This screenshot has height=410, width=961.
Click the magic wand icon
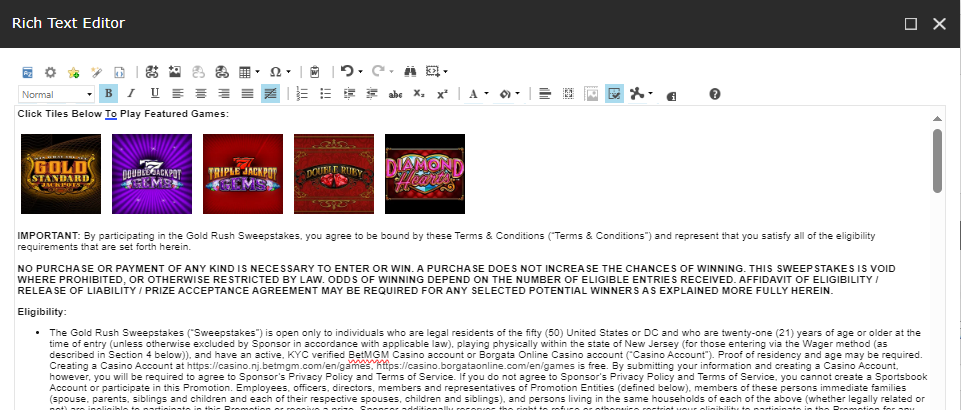point(96,72)
